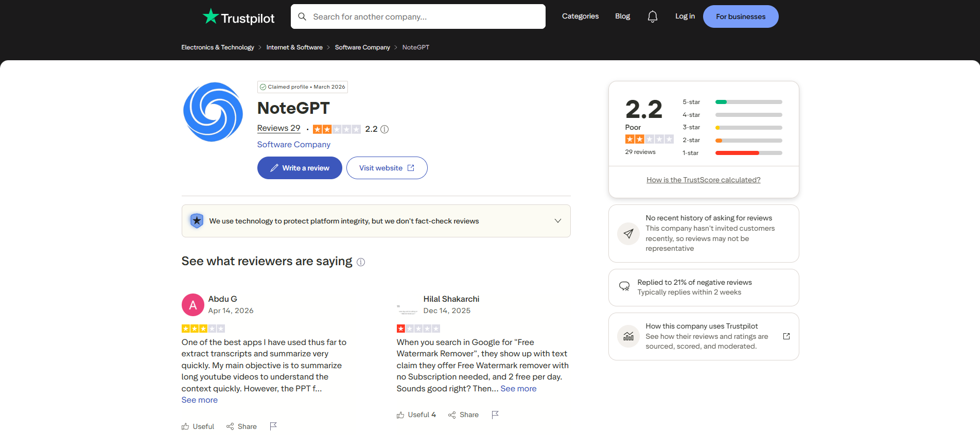Mark Hilal Shakarchi's review Useful 4
Image resolution: width=980 pixels, height=448 pixels.
(x=416, y=415)
